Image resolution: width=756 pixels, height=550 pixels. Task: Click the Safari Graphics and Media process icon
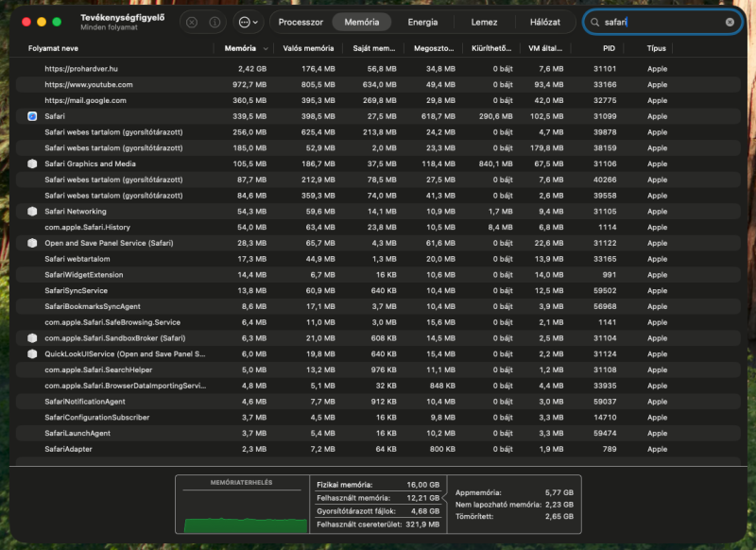click(x=32, y=163)
